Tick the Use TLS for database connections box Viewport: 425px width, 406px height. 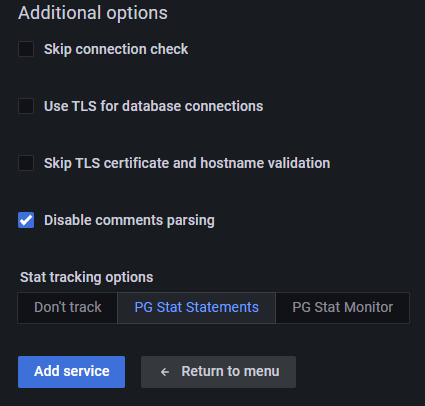pyautogui.click(x=26, y=106)
